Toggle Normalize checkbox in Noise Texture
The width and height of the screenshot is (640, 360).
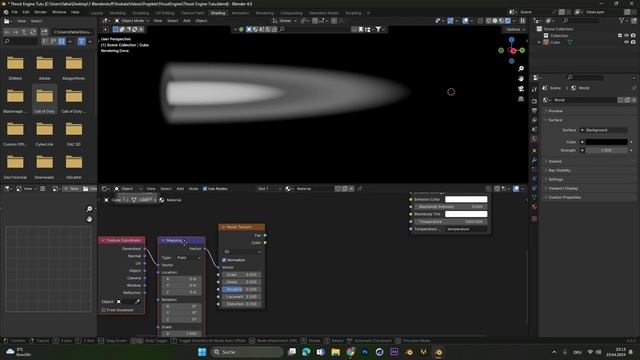224,260
